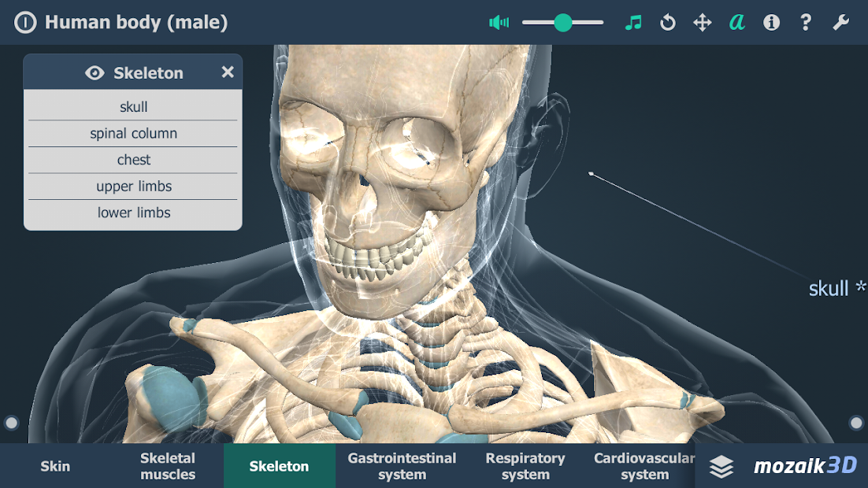Click the music note icon
Image resolution: width=868 pixels, height=488 pixels.
[x=632, y=22]
